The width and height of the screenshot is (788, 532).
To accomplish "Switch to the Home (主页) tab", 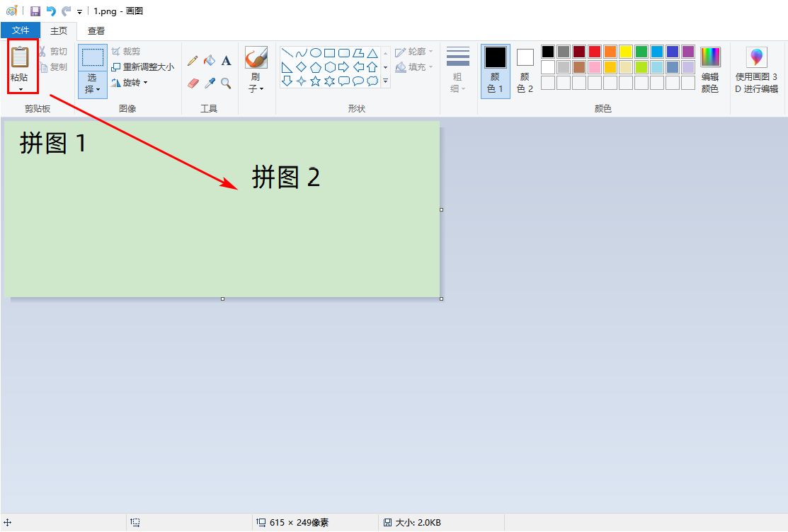I will 58,30.
